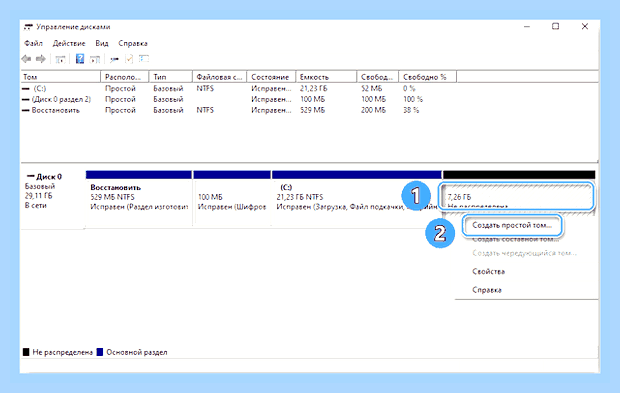Select the Восстановить 529 МБ NTFS partition block
The height and width of the screenshot is (393, 620).
(x=139, y=198)
